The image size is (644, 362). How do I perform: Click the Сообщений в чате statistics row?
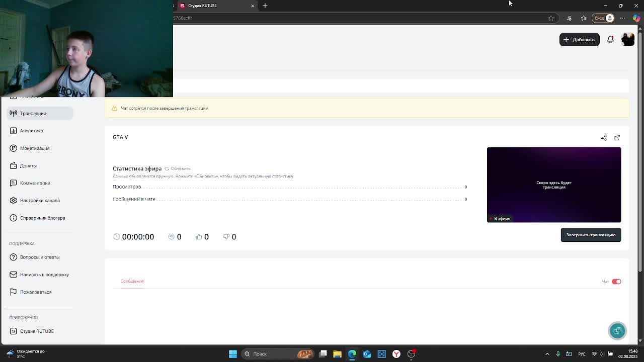[x=290, y=199]
